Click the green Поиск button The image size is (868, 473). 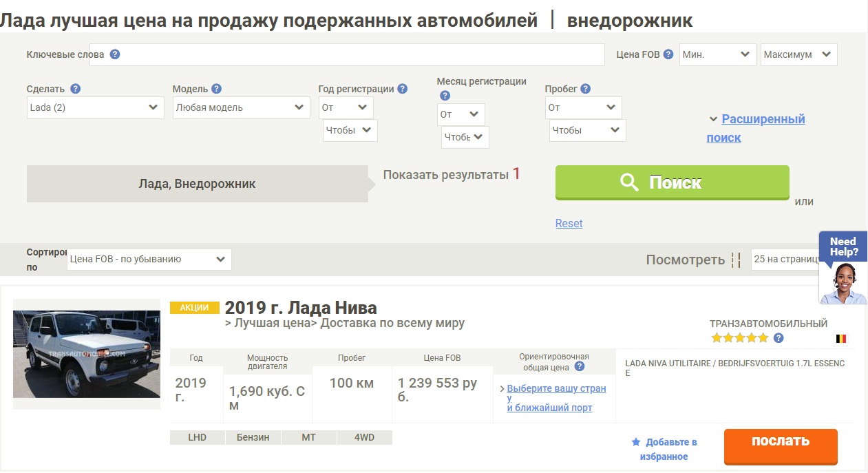(x=673, y=182)
